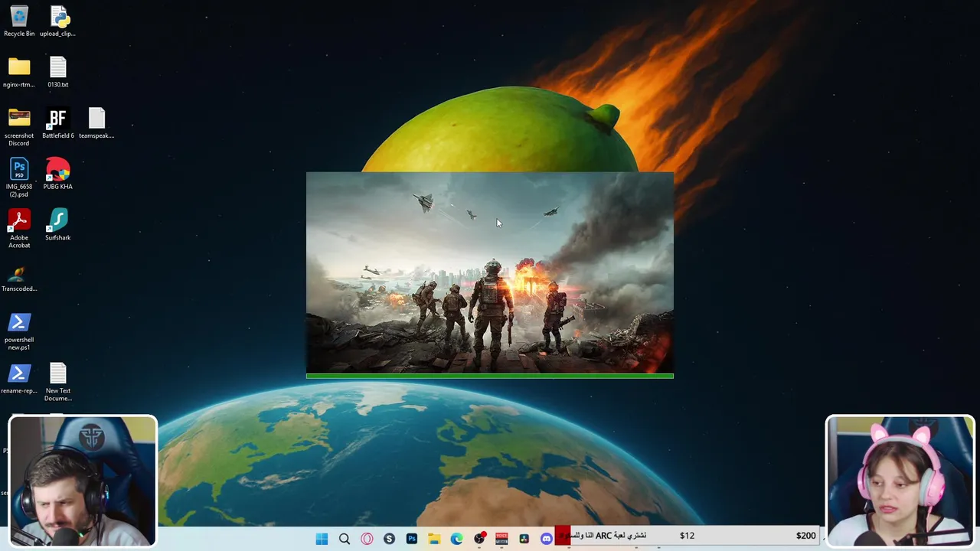Select the Battlefield 6 desktop shortcut

click(x=58, y=123)
